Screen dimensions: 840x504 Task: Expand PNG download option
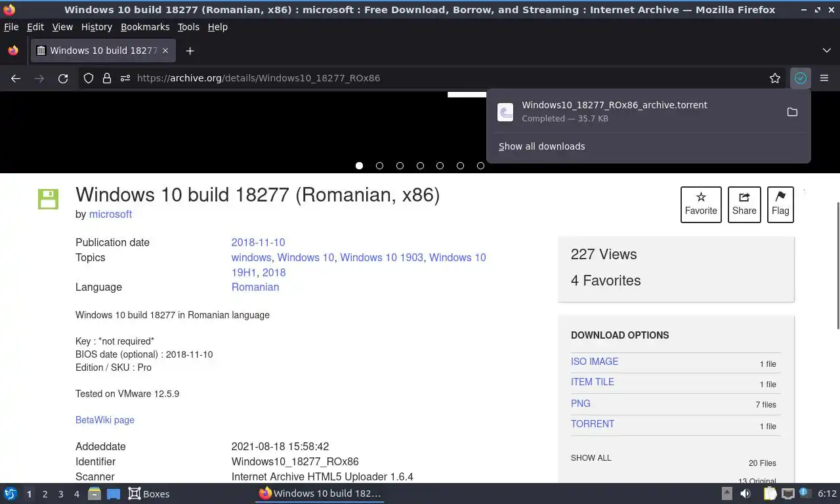coord(581,404)
